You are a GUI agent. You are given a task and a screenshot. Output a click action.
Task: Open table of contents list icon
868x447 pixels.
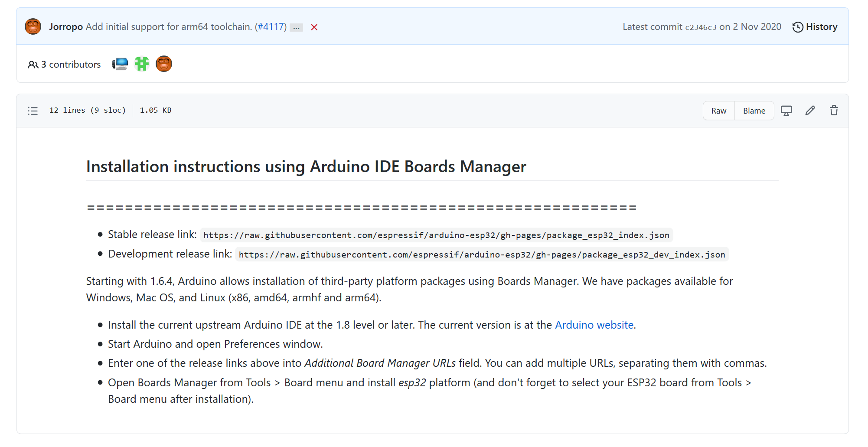click(x=33, y=111)
